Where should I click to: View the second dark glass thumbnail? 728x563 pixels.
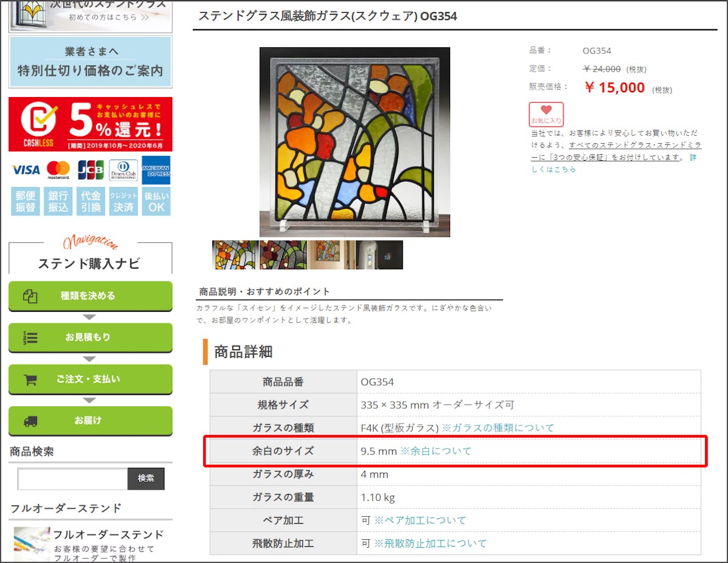coord(283,255)
